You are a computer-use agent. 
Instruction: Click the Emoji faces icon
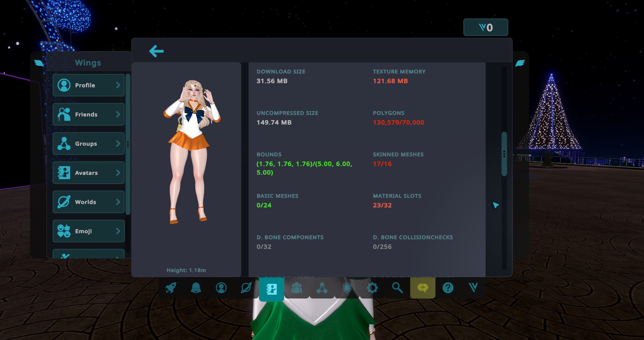64,231
